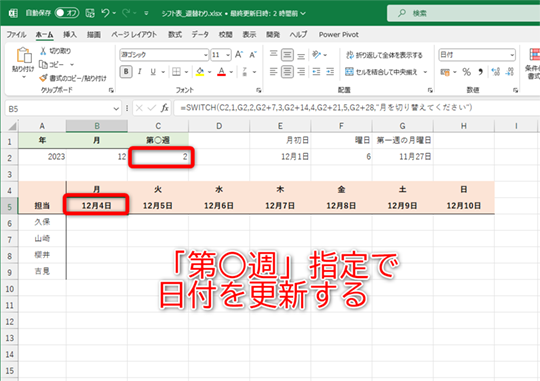
Task: Click the decrease indent icon
Action: (x=316, y=72)
